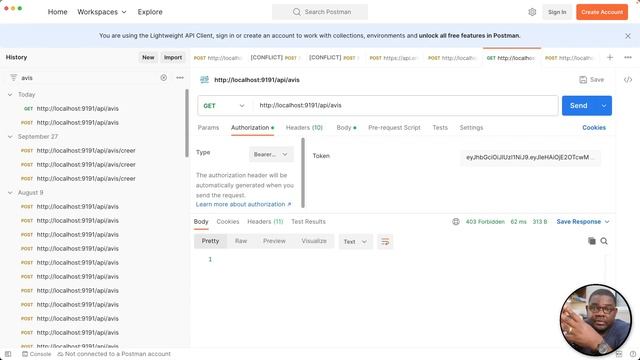Click the New button in History
This screenshot has height=360, width=640.
point(148,58)
